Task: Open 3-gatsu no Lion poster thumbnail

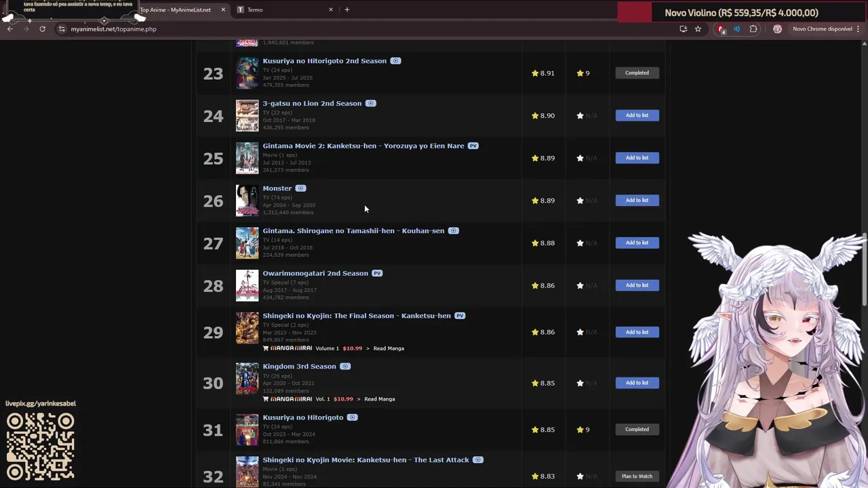Action: click(x=247, y=116)
